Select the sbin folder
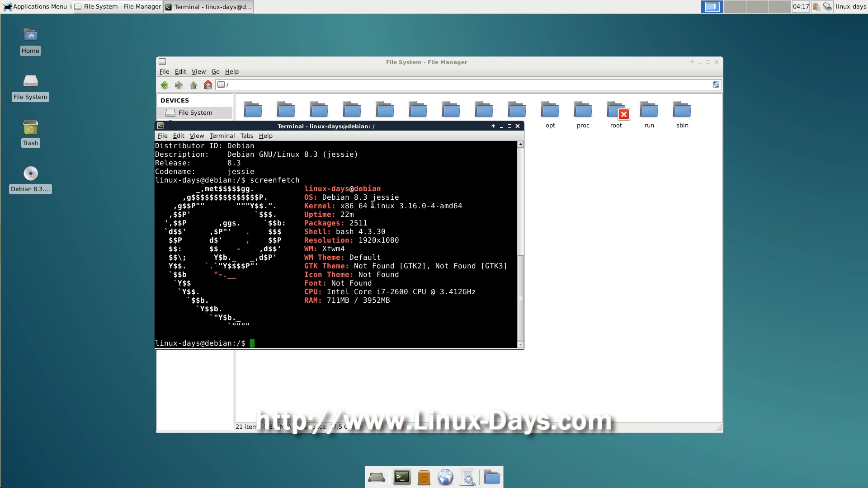The width and height of the screenshot is (868, 488). (682, 115)
